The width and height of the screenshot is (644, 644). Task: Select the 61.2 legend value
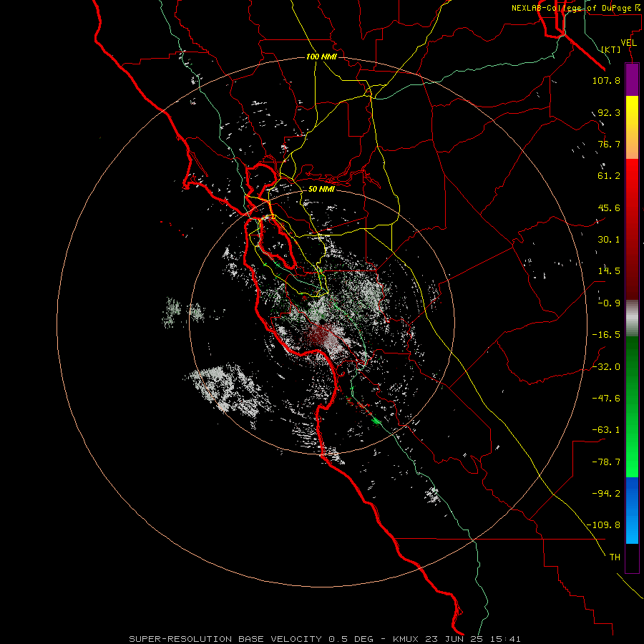point(609,176)
